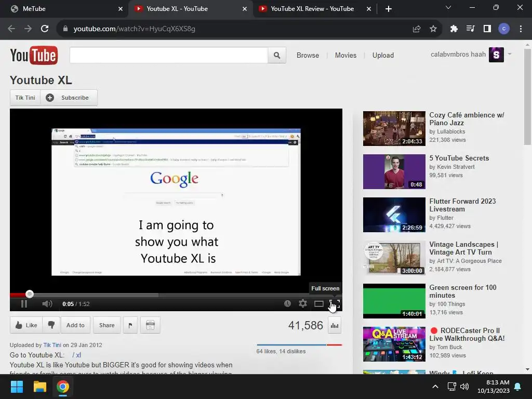Open the Browse menu link
Screen dimensions: 532x399
pos(308,55)
